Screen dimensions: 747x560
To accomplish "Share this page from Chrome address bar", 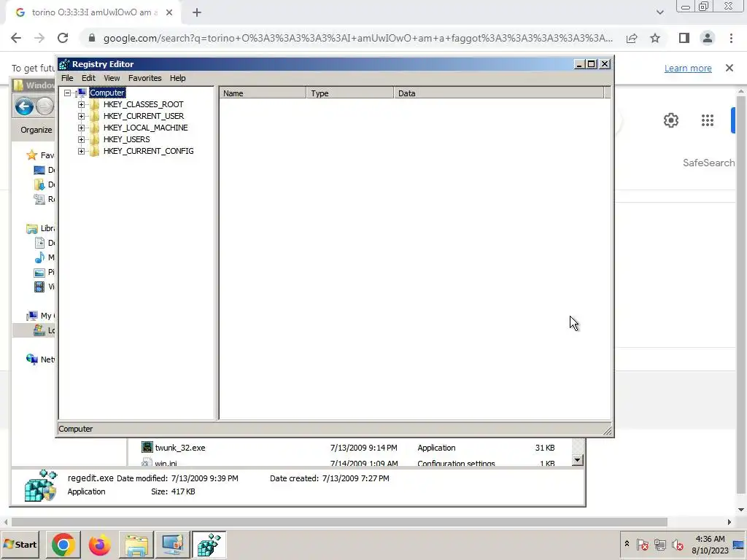I will [632, 38].
